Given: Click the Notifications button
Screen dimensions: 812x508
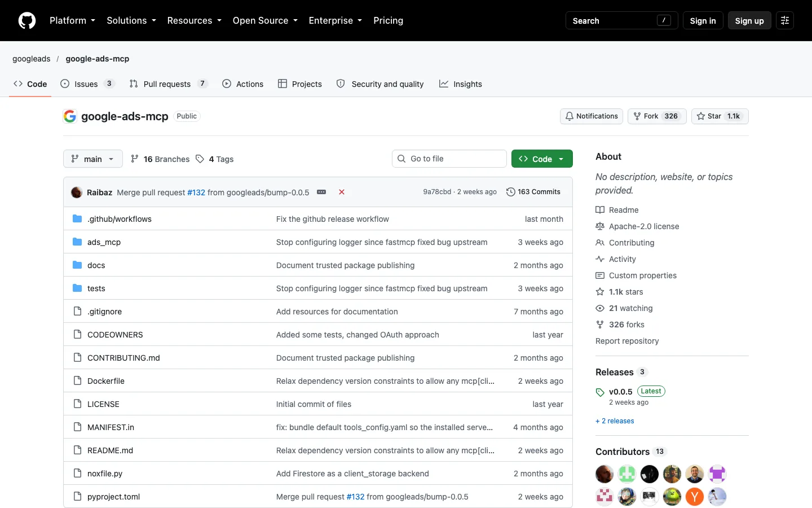Looking at the screenshot, I should 592,116.
